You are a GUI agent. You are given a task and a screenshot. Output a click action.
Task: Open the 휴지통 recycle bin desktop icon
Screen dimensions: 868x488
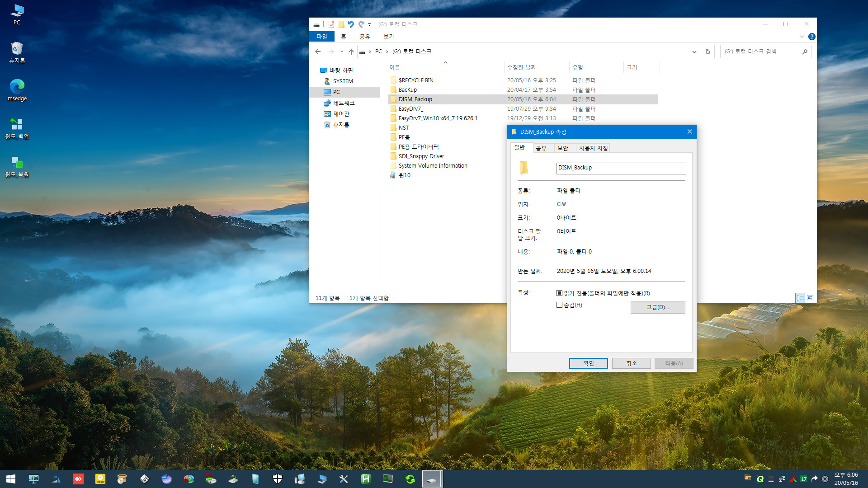coord(17,52)
